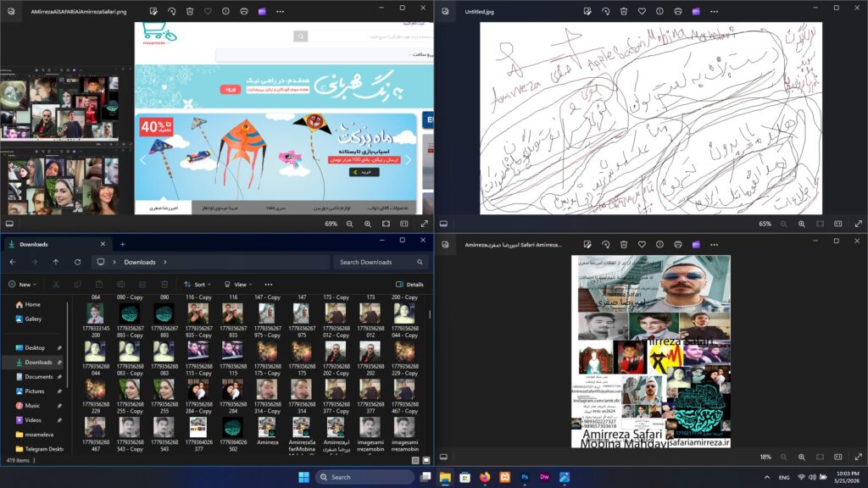Viewport: 868px width, 488px height.
Task: Open Pictures folder from sidebar
Action: (34, 391)
